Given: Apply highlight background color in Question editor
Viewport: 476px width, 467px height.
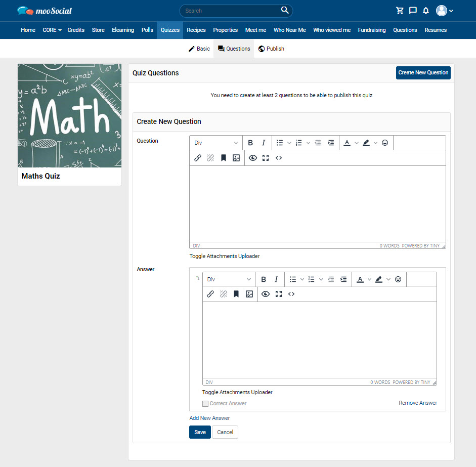Looking at the screenshot, I should (x=366, y=143).
